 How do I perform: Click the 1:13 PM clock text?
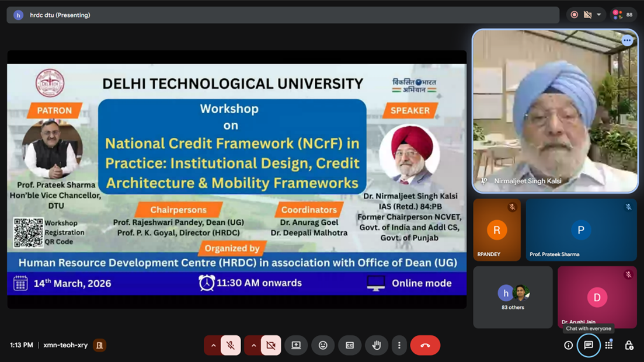click(x=22, y=345)
